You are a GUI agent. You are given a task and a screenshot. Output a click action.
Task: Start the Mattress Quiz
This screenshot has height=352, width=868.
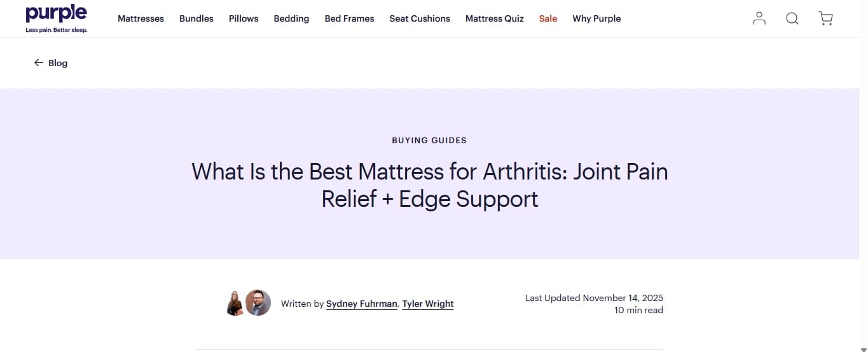click(x=495, y=18)
